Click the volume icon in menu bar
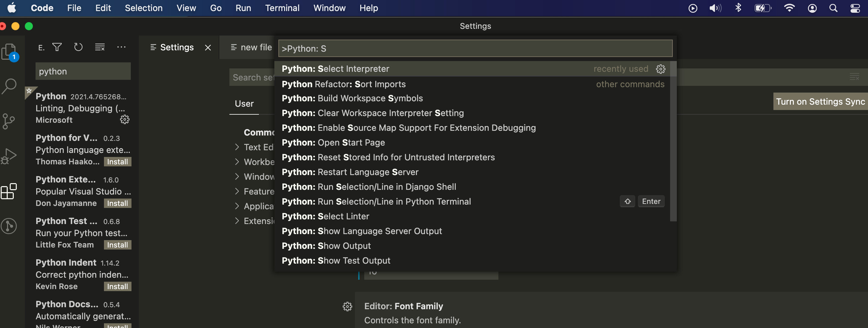This screenshot has height=328, width=868. pos(715,8)
